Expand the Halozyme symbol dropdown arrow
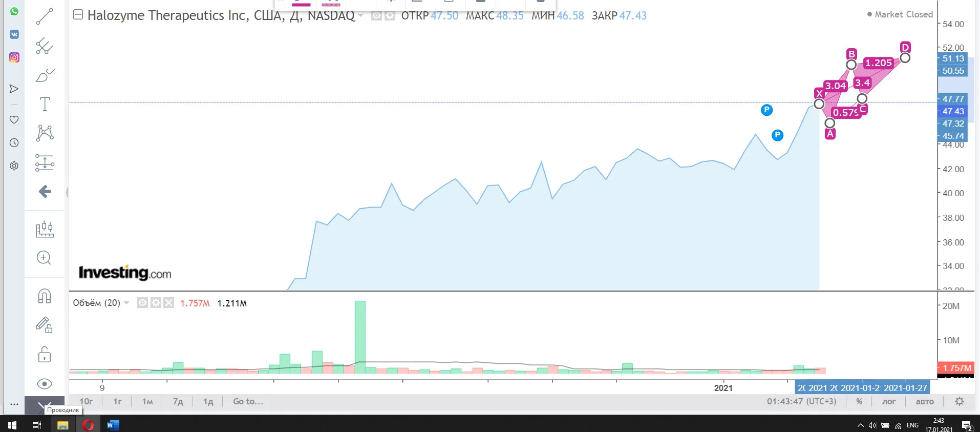The height and width of the screenshot is (432, 980). pos(360,15)
